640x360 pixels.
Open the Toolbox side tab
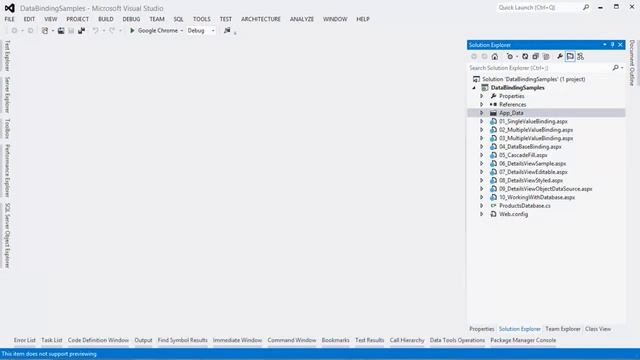[x=7, y=129]
